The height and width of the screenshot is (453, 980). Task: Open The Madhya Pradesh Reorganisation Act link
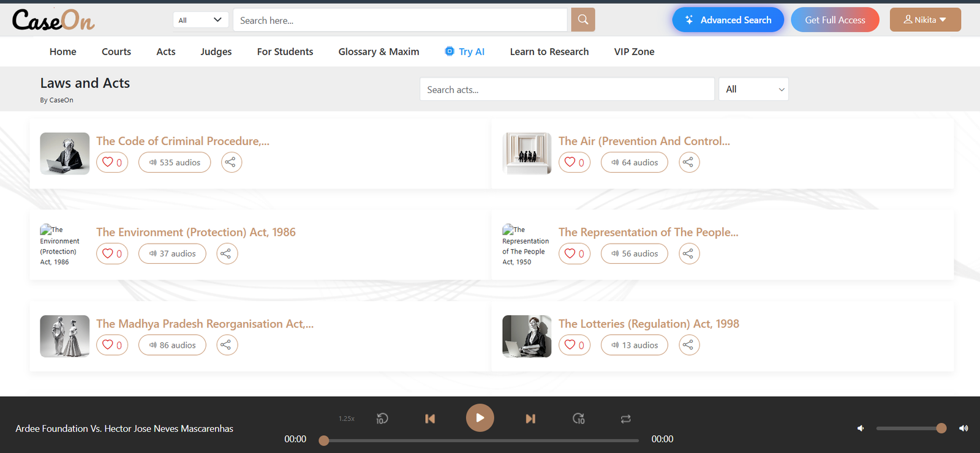pyautogui.click(x=205, y=324)
